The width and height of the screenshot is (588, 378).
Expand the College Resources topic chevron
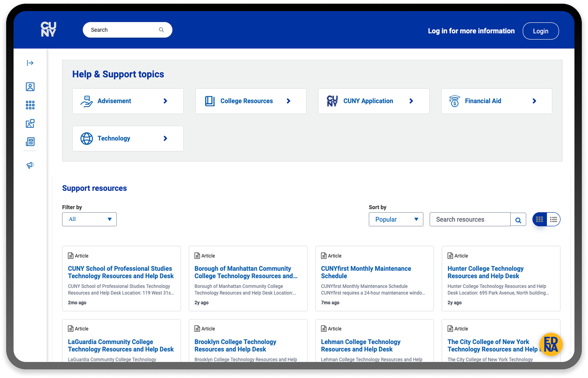pyautogui.click(x=288, y=101)
